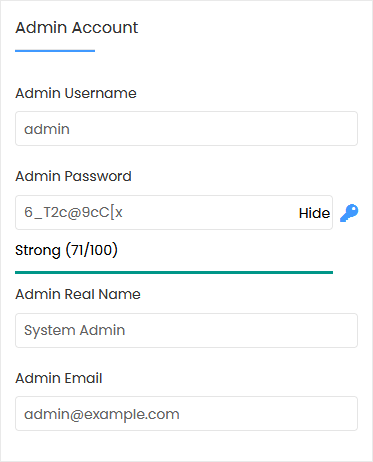This screenshot has height=462, width=373.
Task: Click the Admin Username label
Action: click(76, 93)
